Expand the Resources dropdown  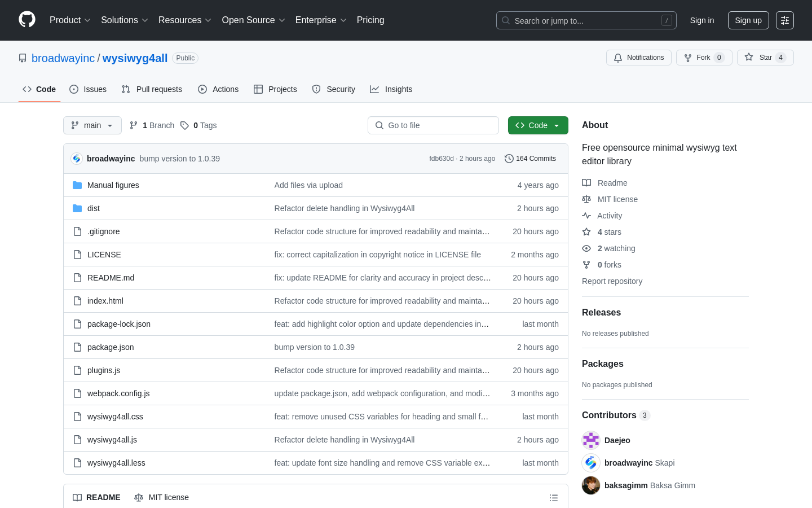tap(185, 20)
